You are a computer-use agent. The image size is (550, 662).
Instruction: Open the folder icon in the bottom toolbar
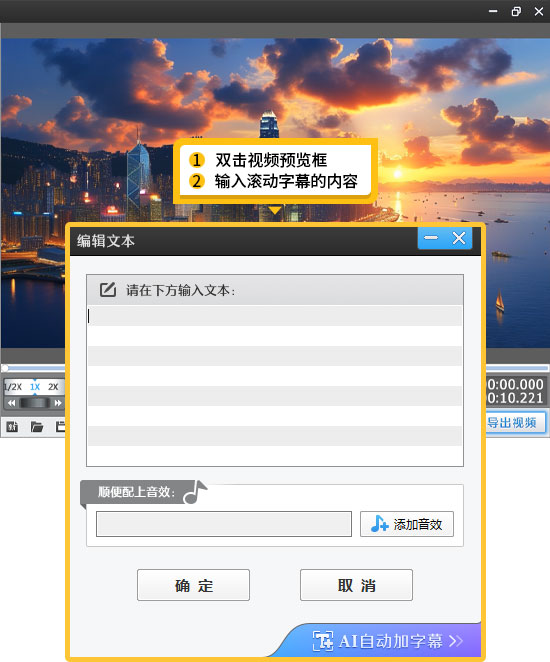pos(37,427)
